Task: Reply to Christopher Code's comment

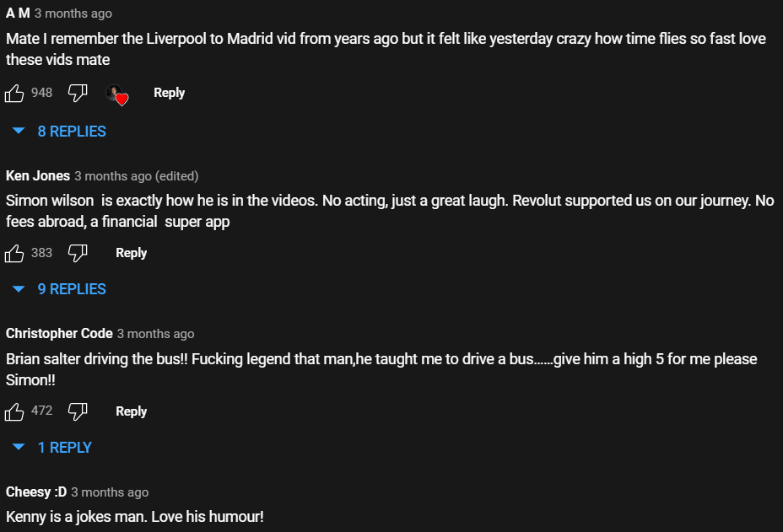Action: (x=131, y=411)
